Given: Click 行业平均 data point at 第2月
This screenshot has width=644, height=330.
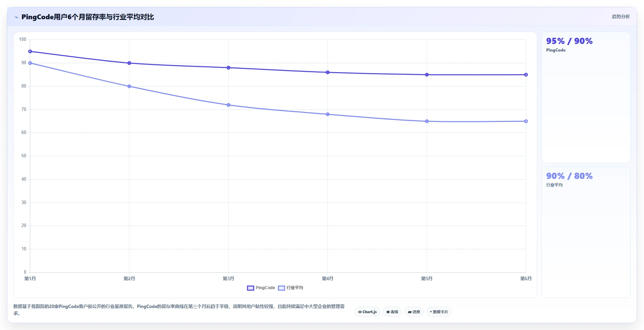Looking at the screenshot, I should point(129,87).
